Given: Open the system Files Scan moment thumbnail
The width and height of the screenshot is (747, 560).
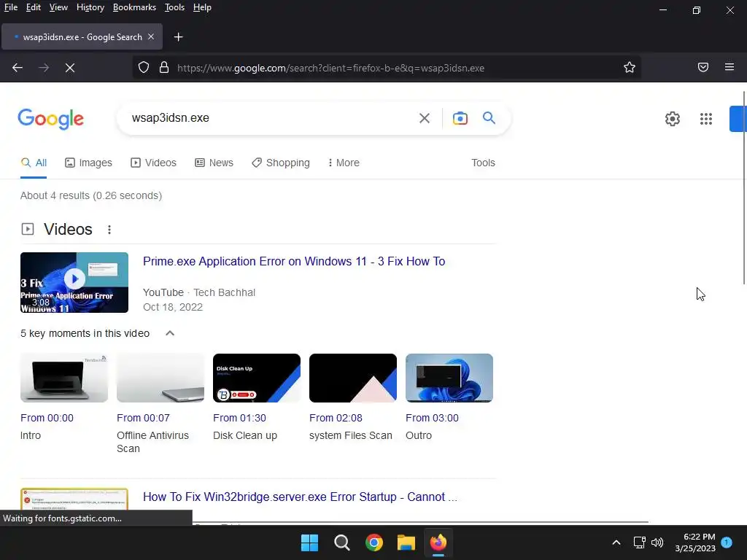Looking at the screenshot, I should pyautogui.click(x=353, y=378).
